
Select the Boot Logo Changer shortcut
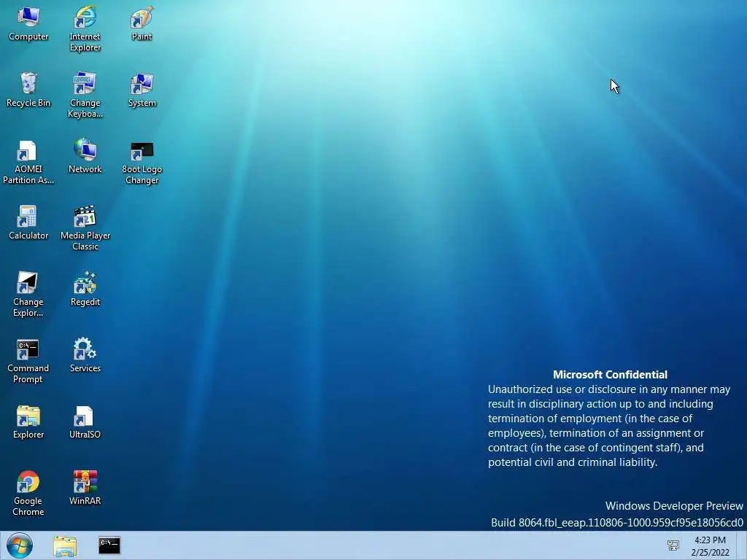tap(142, 162)
